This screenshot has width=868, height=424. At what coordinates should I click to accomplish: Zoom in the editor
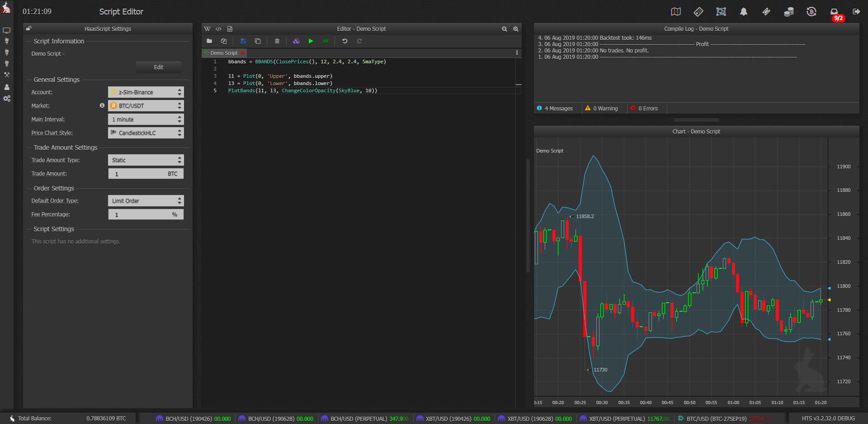coord(515,29)
